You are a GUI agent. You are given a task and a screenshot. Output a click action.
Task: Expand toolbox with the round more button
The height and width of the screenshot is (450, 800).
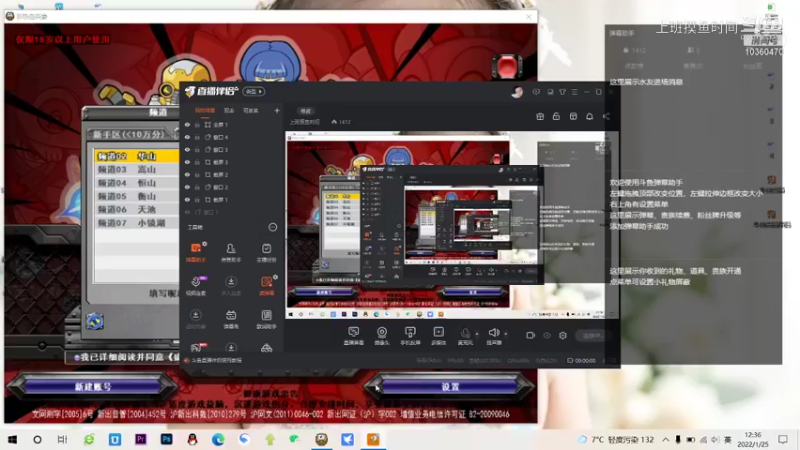click(272, 227)
